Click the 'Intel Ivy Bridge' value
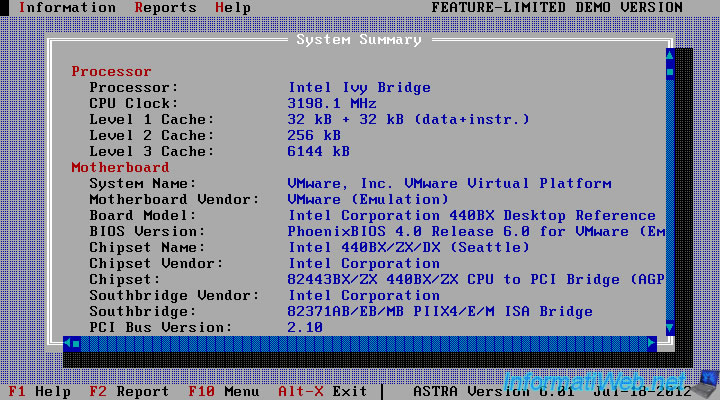This screenshot has height=400, width=720. [x=359, y=88]
